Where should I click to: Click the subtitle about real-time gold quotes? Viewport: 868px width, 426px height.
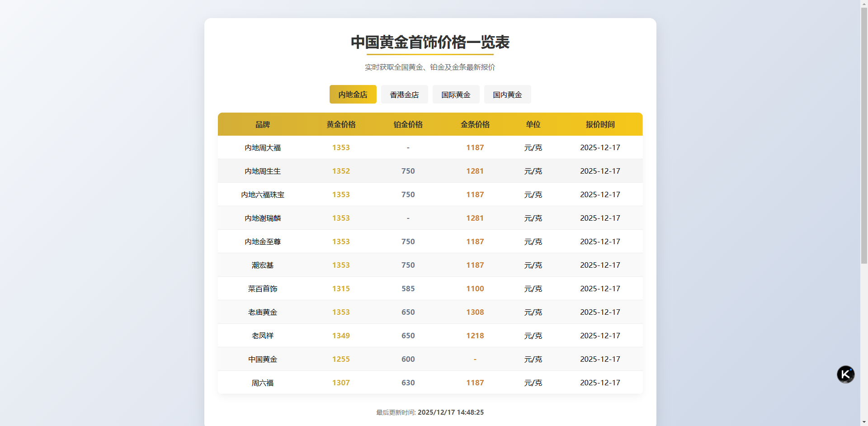430,67
